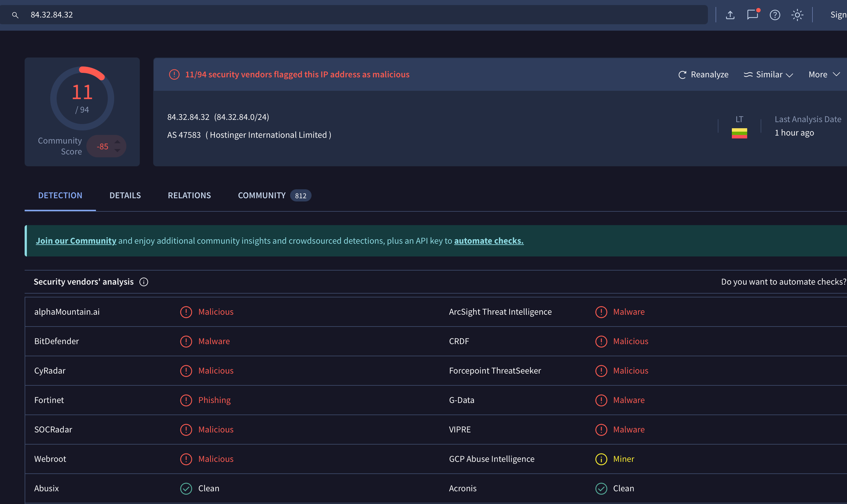Click the Sign in link
The image size is (847, 504).
(x=839, y=15)
